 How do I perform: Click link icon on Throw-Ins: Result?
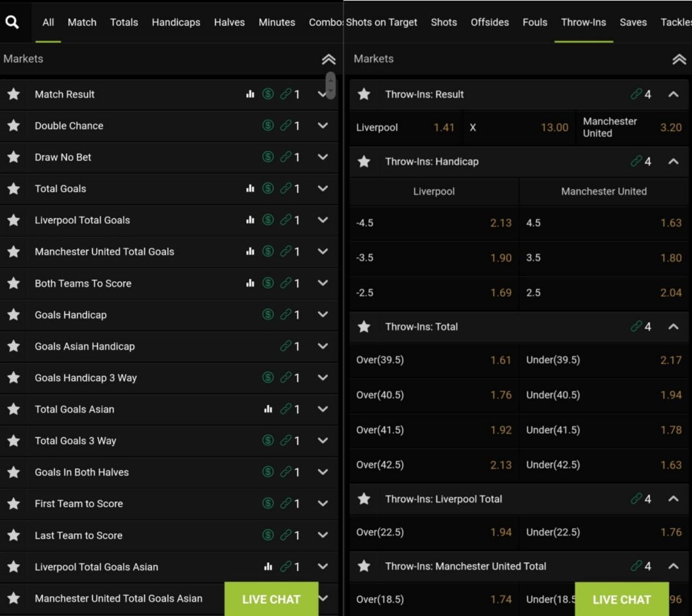(636, 94)
